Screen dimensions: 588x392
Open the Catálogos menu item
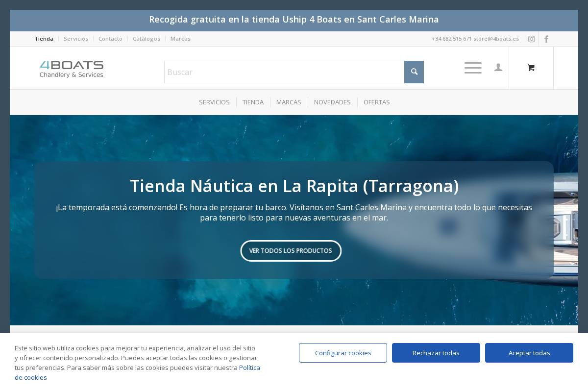(x=147, y=39)
